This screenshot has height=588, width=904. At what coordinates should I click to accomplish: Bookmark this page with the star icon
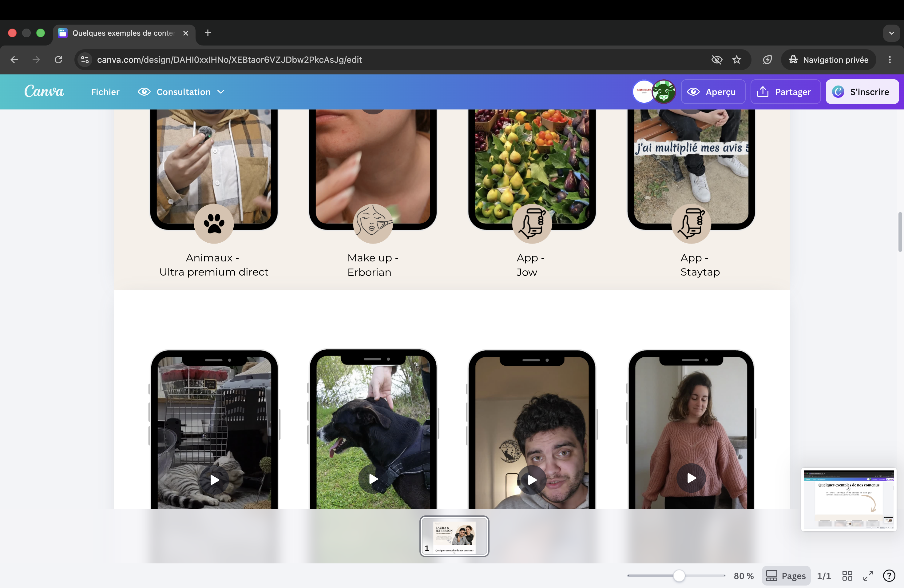click(x=737, y=60)
